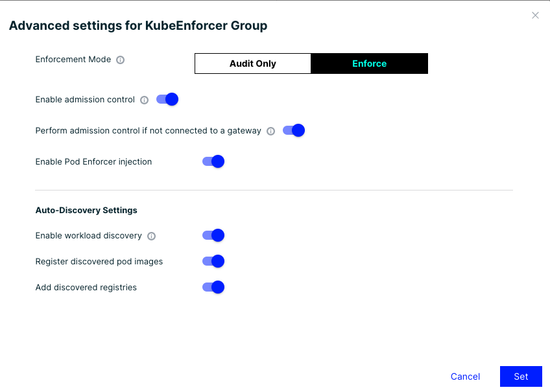550x392 pixels.
Task: Click the Auto-Discovery Settings heading
Action: [86, 210]
